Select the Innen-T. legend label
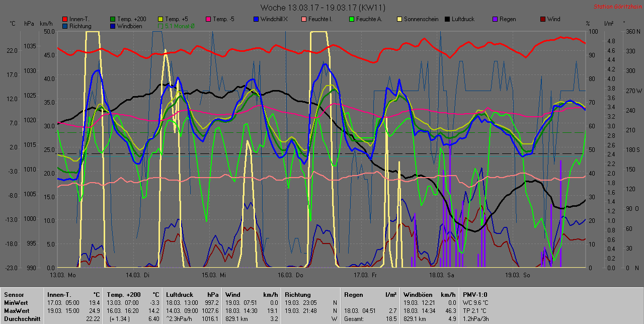 point(79,19)
